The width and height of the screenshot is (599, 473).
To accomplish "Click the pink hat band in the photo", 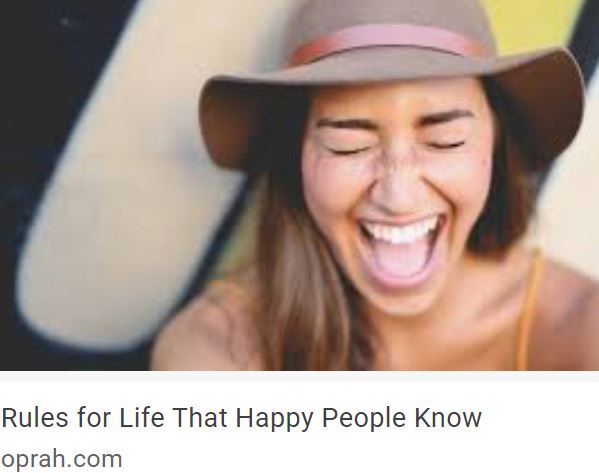I will [x=386, y=42].
